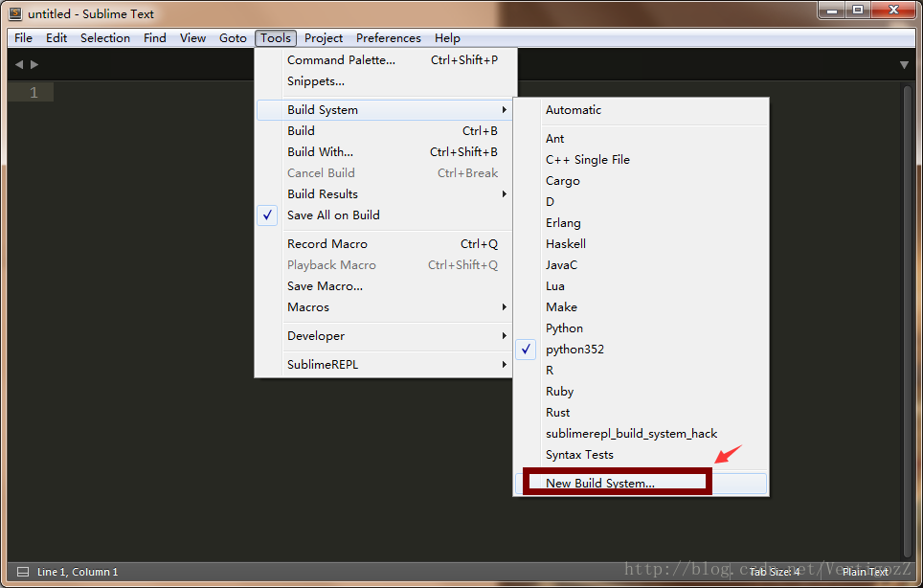Screen dimensions: 923x588
Task: Select Python build system
Action: (642, 328)
